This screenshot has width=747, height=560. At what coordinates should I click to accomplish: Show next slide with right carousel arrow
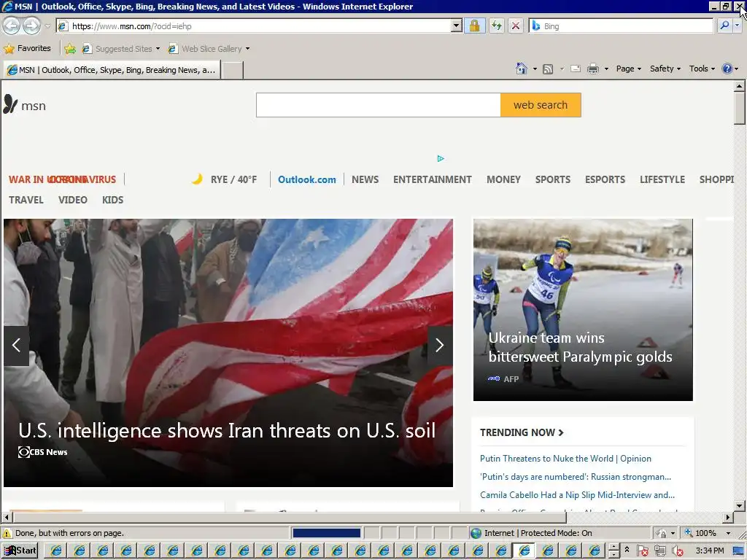tap(440, 345)
